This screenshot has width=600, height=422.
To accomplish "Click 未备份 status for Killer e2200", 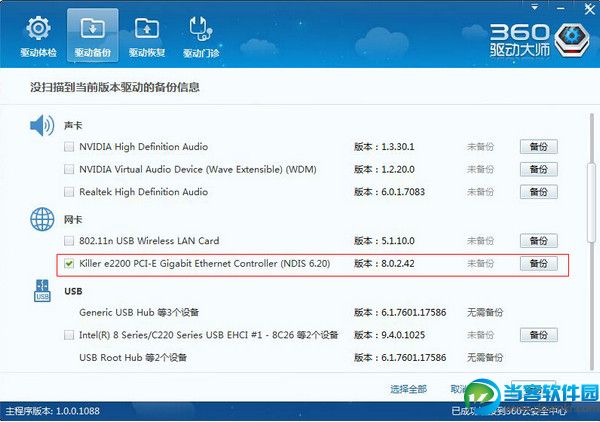I will coord(480,264).
